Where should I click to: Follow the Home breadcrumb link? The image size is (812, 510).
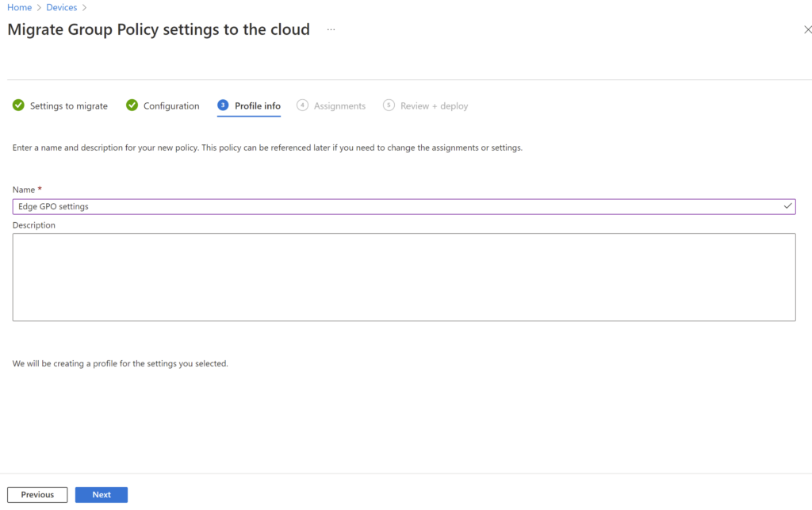(19, 7)
